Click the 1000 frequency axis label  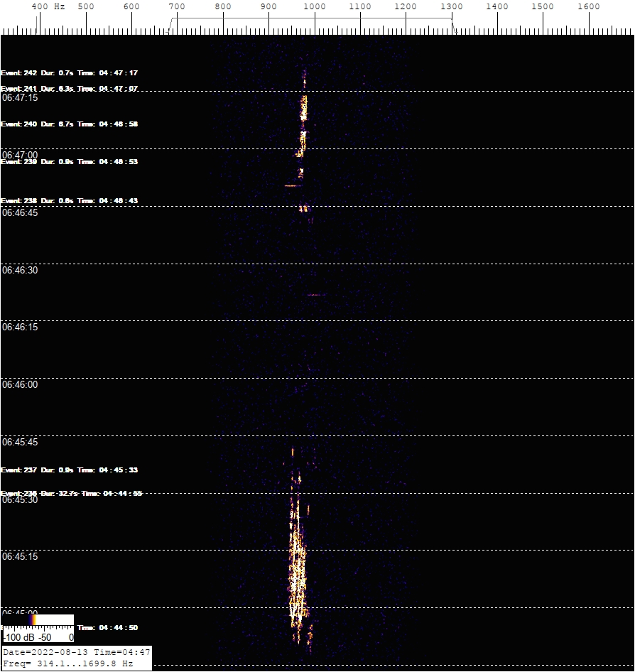(x=315, y=6)
